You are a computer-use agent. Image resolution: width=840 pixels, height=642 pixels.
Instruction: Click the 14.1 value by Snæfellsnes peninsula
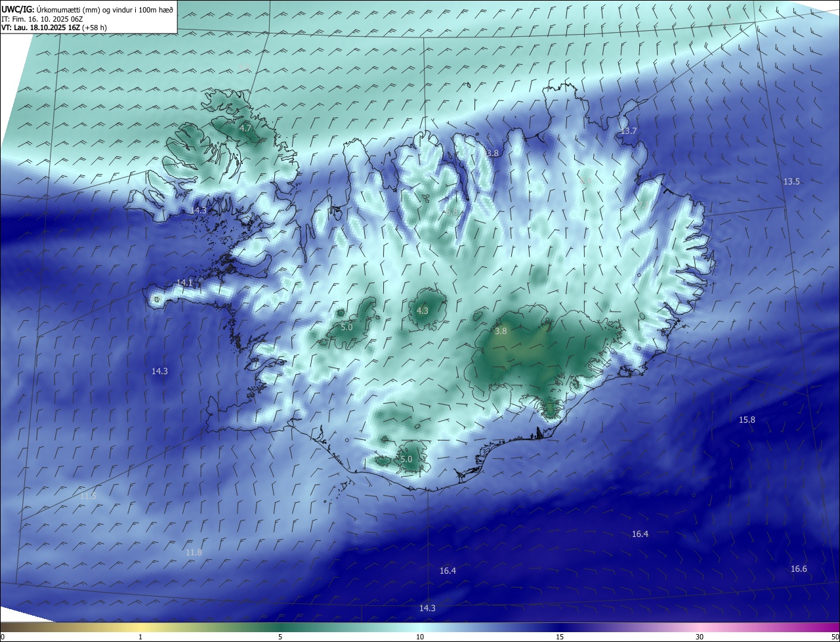click(x=185, y=282)
